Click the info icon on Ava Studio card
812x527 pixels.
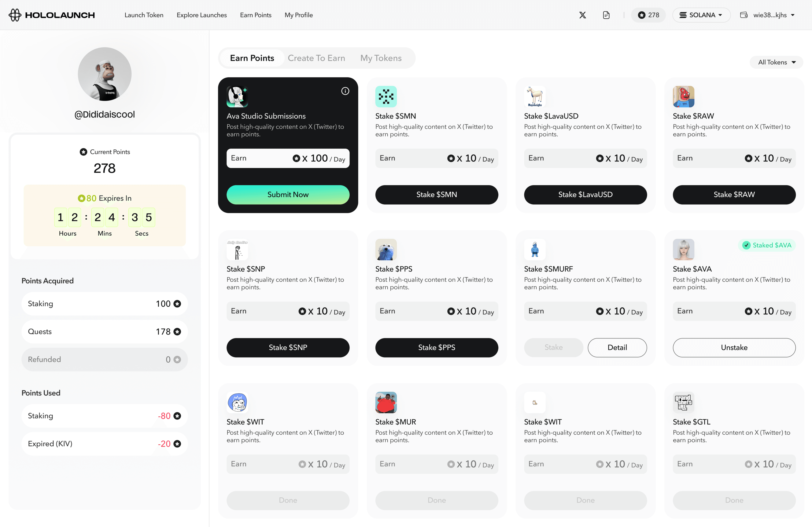tap(345, 91)
